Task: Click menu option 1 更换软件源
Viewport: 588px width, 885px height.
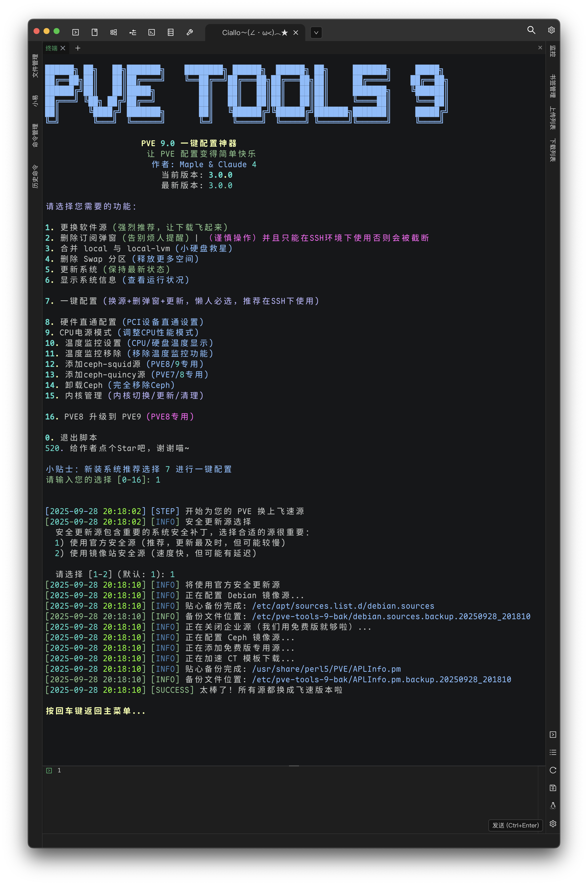Action: 137,227
